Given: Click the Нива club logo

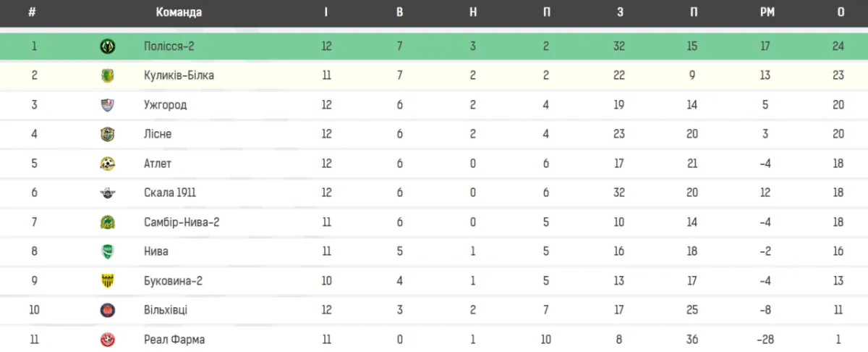Looking at the screenshot, I should click(x=107, y=251).
